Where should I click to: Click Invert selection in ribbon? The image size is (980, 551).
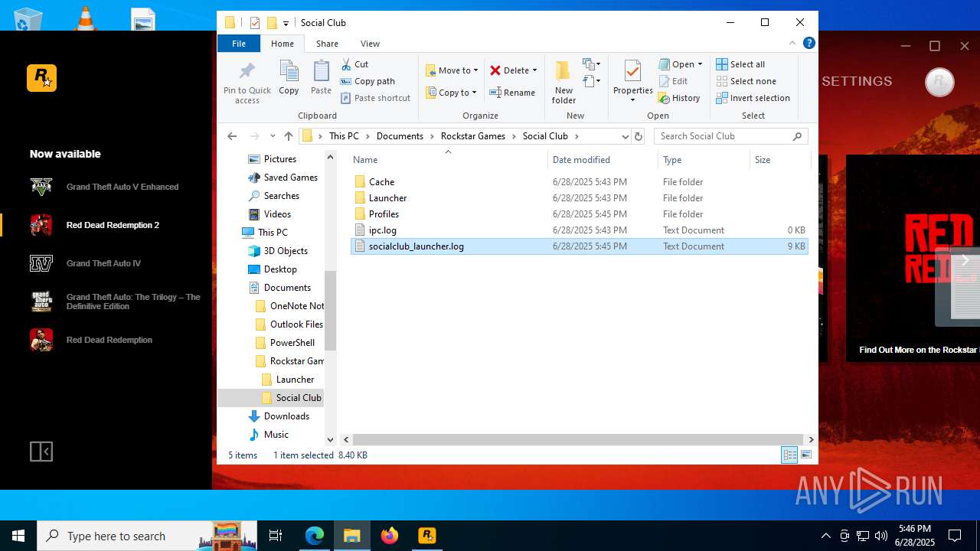click(753, 98)
